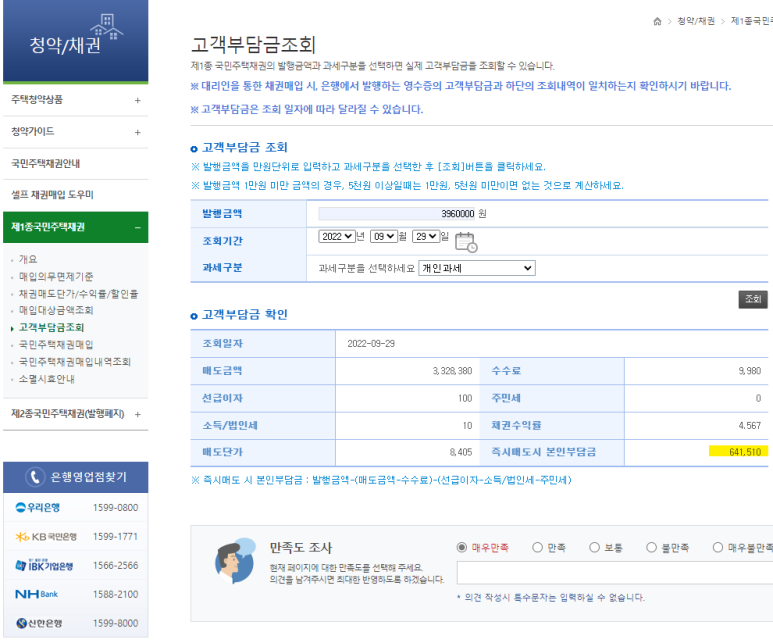The height and width of the screenshot is (643, 773).
Task: Open 국민주택채권안내 menu
Action: pos(75,164)
